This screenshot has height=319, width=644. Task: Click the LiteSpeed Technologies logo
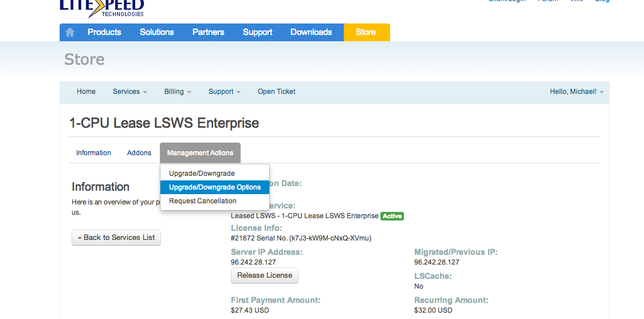(x=102, y=8)
